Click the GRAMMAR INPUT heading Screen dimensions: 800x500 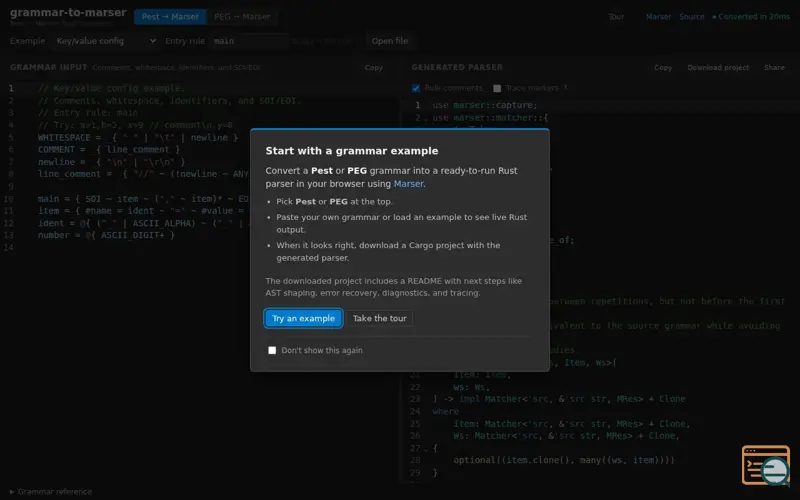point(48,67)
